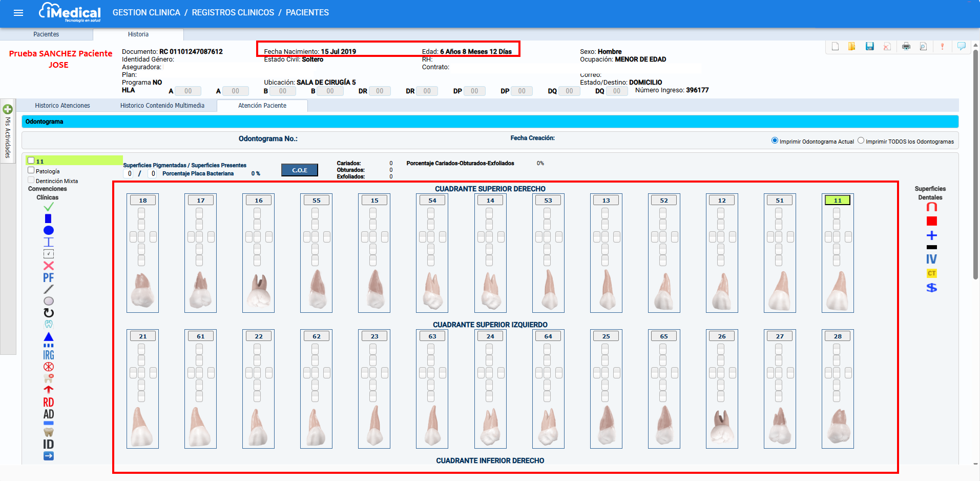Image resolution: width=980 pixels, height=481 pixels.
Task: Switch to the Historico Atenciones tab
Action: [62, 106]
